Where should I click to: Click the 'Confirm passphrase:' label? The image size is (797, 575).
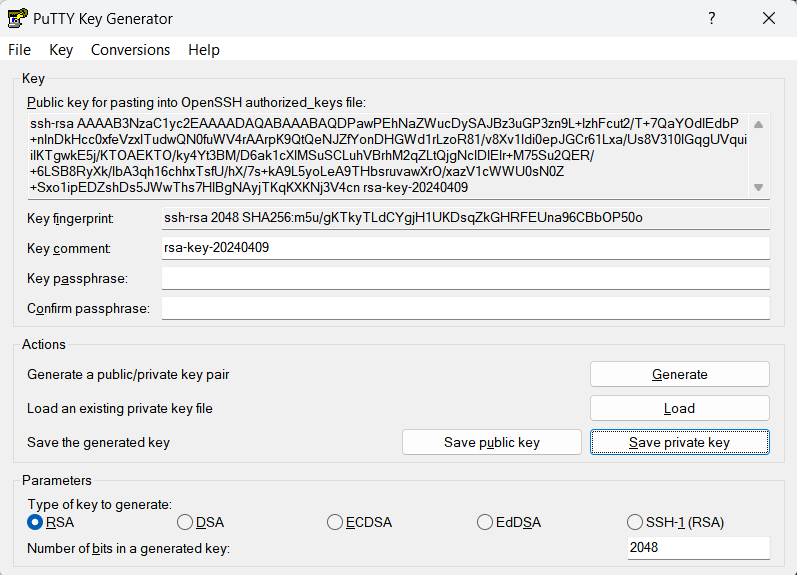tap(88, 309)
